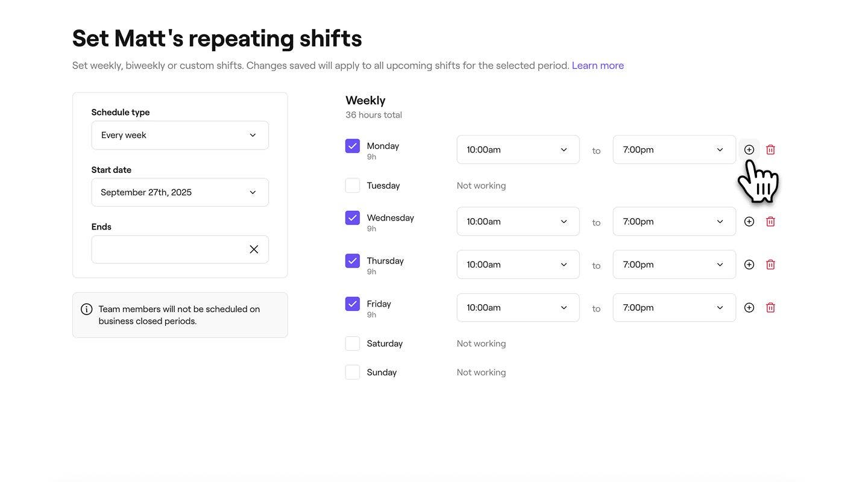
Task: Open Monday's start time dropdown
Action: point(518,150)
